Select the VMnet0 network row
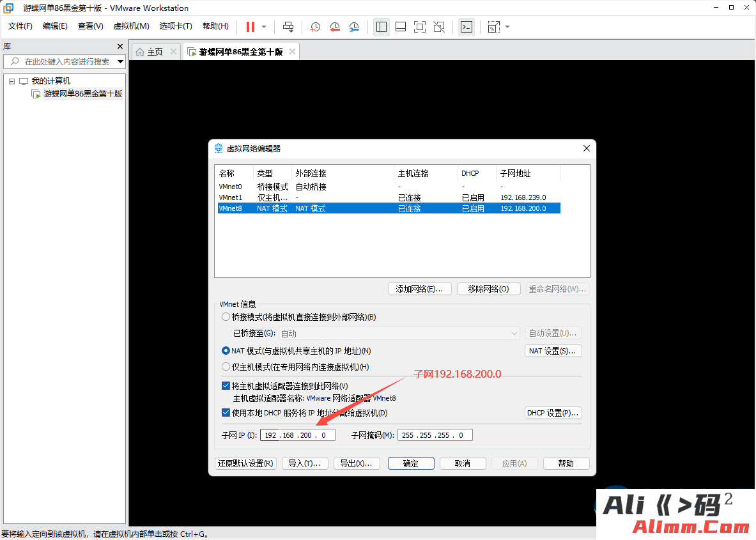Viewport: 756px width, 540px height. 389,187
